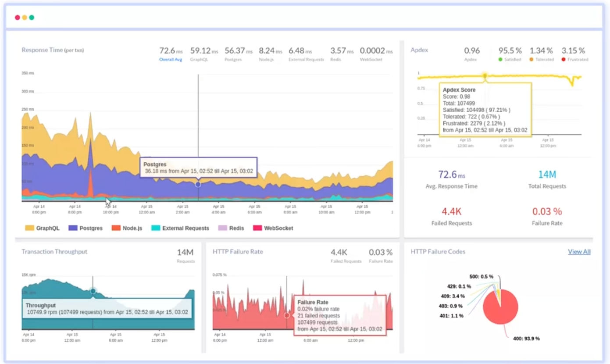Click the Throughput chart hover point

coord(93,291)
